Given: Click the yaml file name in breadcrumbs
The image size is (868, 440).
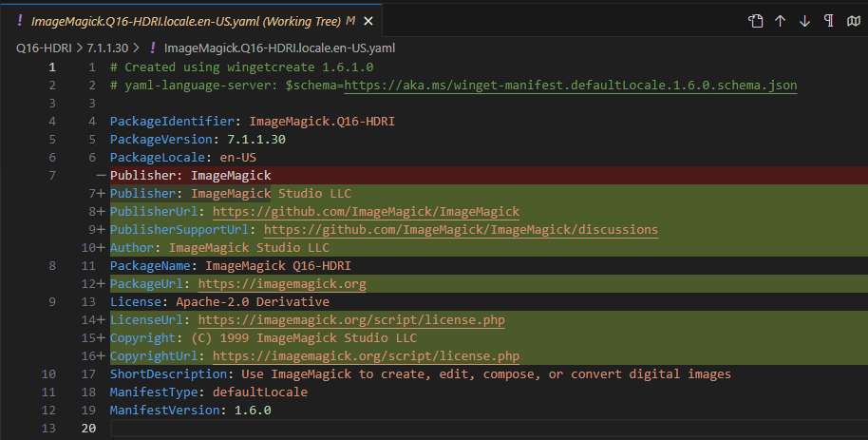Looking at the screenshot, I should [x=279, y=48].
